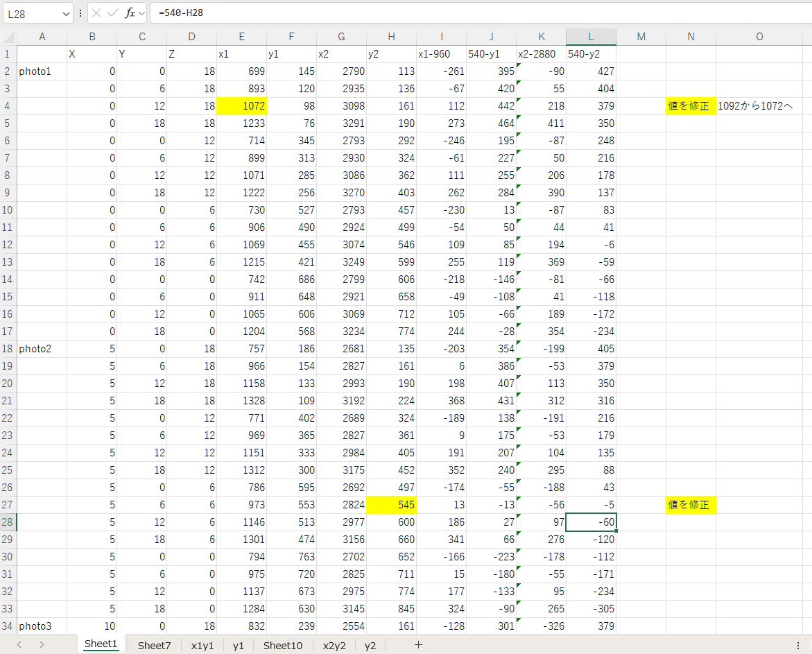Select column header L
The image size is (812, 654).
pos(591,37)
